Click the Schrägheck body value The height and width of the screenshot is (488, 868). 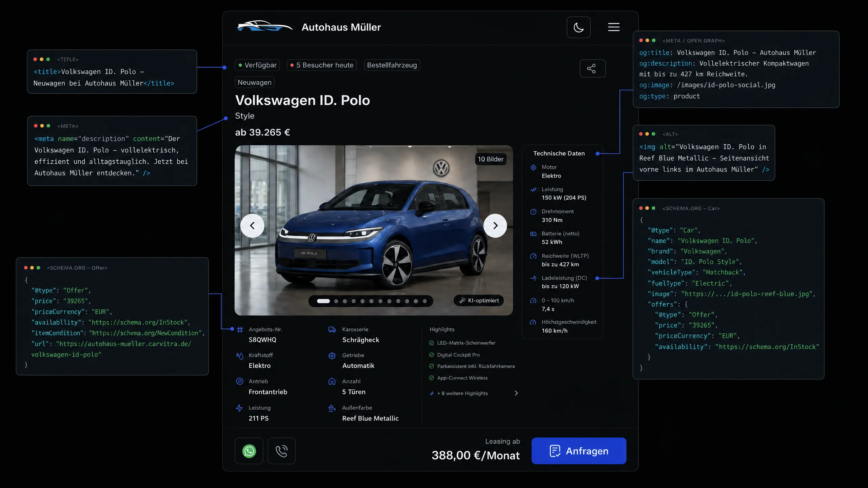(x=361, y=340)
